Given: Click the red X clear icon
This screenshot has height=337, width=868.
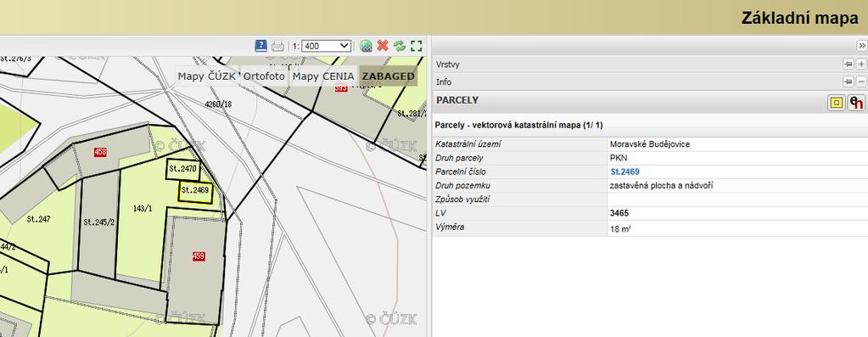Looking at the screenshot, I should (x=383, y=45).
